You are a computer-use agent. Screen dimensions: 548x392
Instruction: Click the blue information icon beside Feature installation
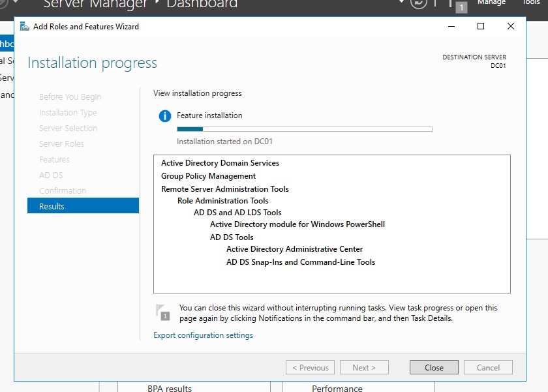coord(165,115)
